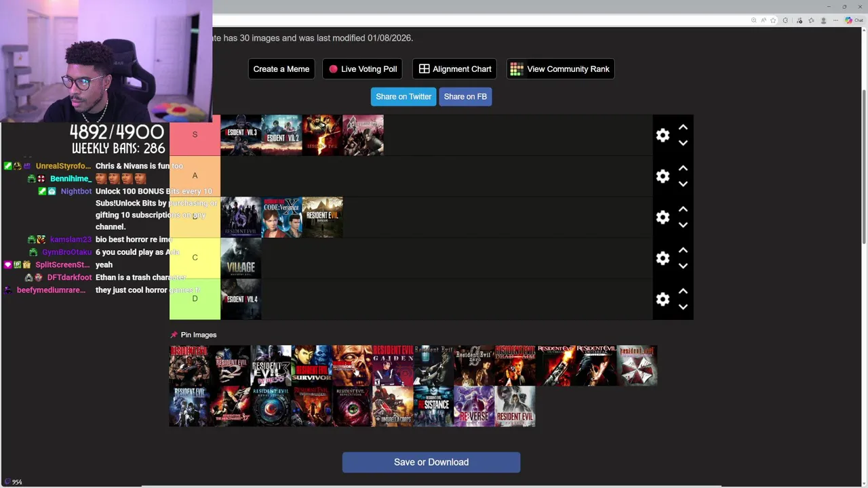The width and height of the screenshot is (868, 488).
Task: Select Resident Evil Dead Aim unranked image
Action: 515,365
